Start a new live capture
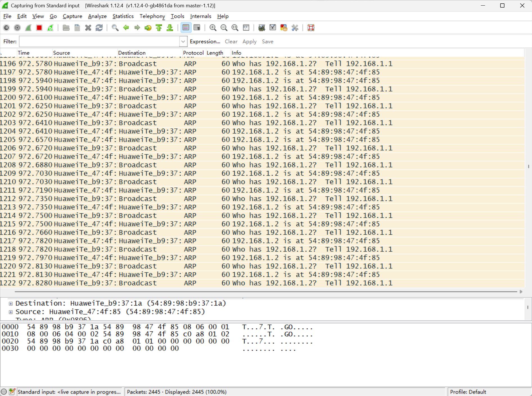The height and width of the screenshot is (396, 532). click(x=28, y=28)
